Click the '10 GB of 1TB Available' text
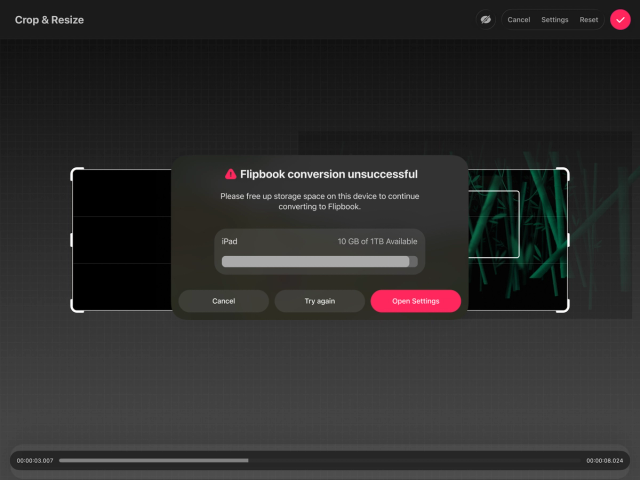The height and width of the screenshot is (480, 640). [x=377, y=241]
